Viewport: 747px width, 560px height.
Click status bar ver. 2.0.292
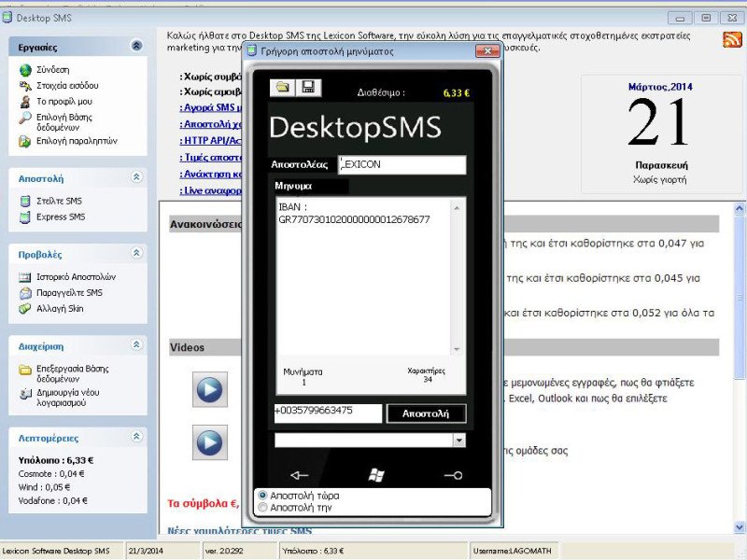(x=224, y=551)
